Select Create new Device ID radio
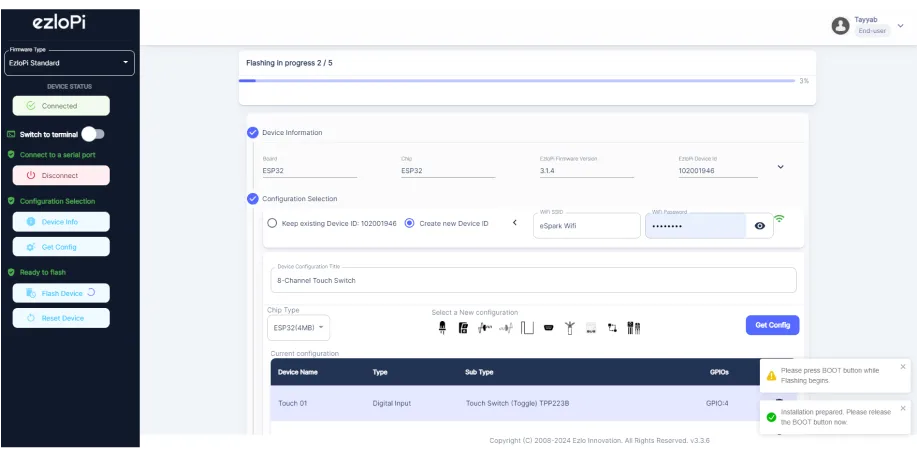Screen dimensions: 917x457 tap(409, 224)
